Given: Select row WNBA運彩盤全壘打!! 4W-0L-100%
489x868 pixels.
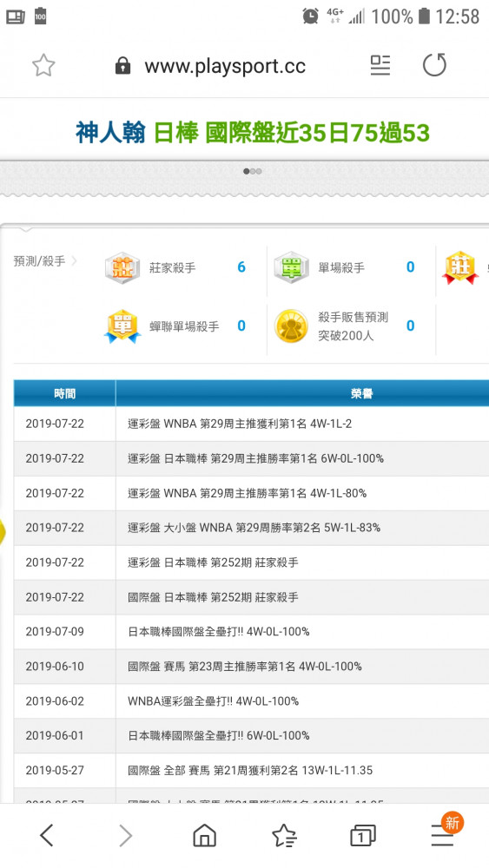Looking at the screenshot, I should (x=251, y=701).
